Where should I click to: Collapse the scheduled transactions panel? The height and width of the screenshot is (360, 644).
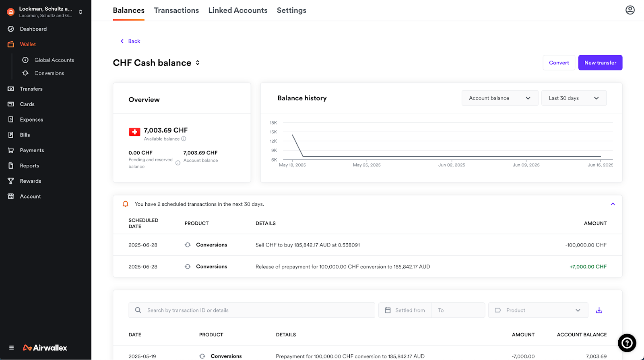click(613, 204)
